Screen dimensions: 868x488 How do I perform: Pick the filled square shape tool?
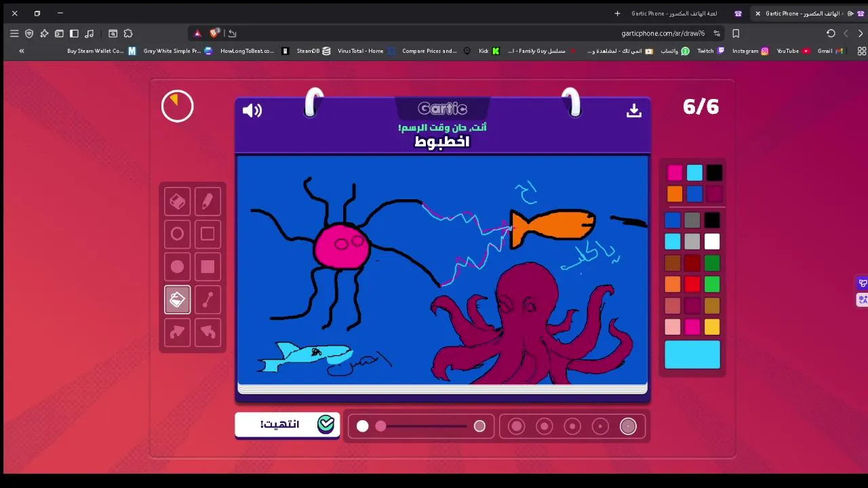pos(208,266)
